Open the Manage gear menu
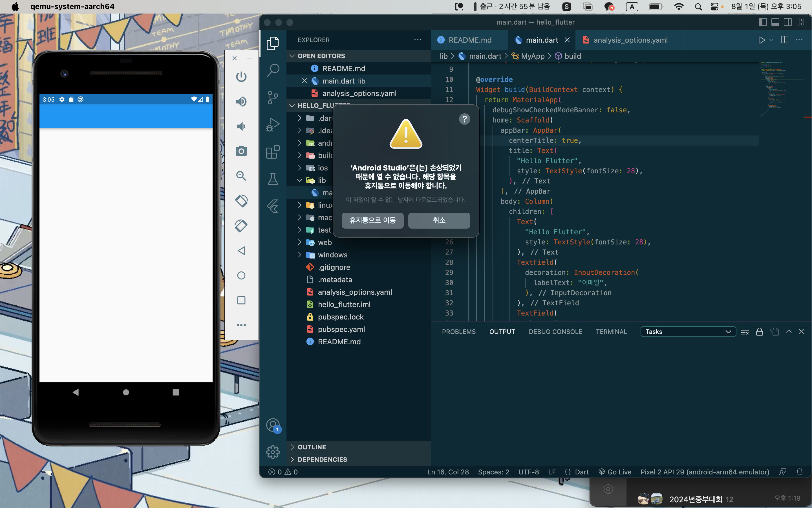 click(x=273, y=452)
